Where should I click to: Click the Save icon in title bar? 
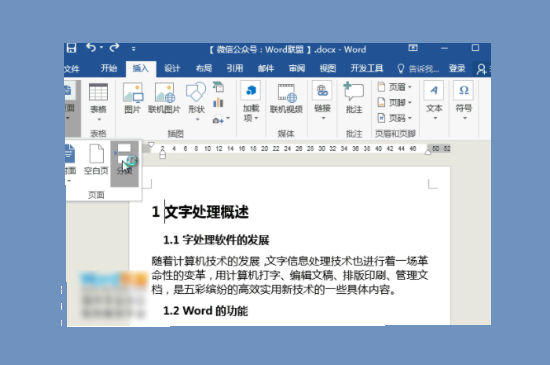(71, 48)
